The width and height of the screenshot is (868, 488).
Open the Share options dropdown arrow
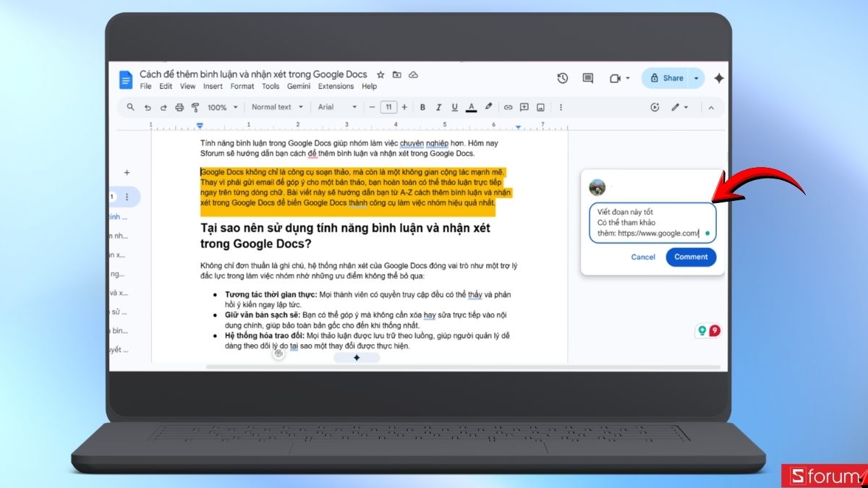[696, 78]
